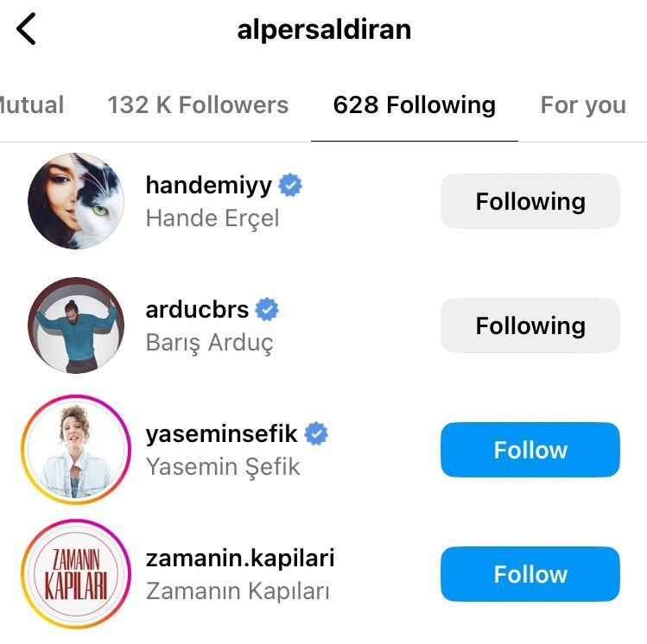The image size is (647, 644).
Task: Select the 628 Following tab
Action: pyautogui.click(x=415, y=104)
